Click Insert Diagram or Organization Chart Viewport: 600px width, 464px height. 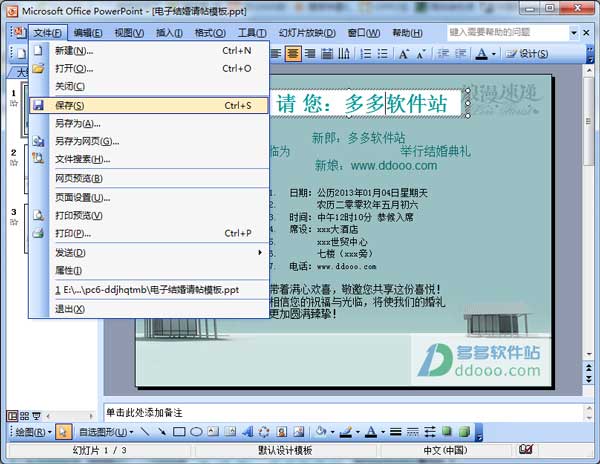264,432
